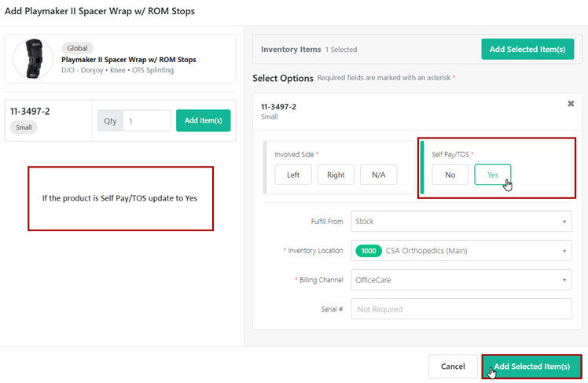Select the 11-3497-2 product row
588x383 pixels.
pyautogui.click(x=47, y=120)
